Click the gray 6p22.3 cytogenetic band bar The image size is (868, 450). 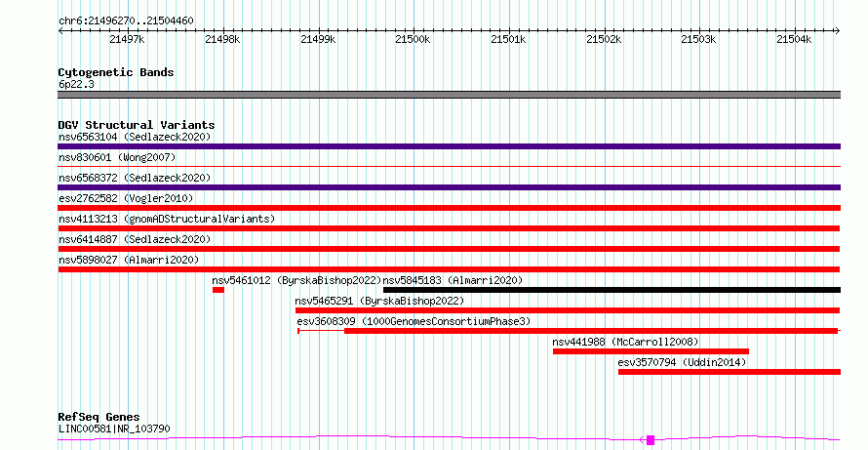(449, 95)
